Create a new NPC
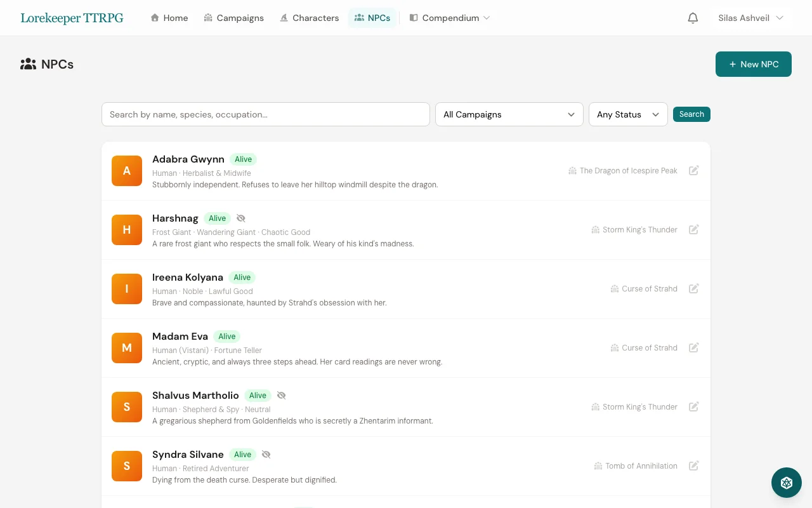Image resolution: width=812 pixels, height=508 pixels. click(x=754, y=64)
